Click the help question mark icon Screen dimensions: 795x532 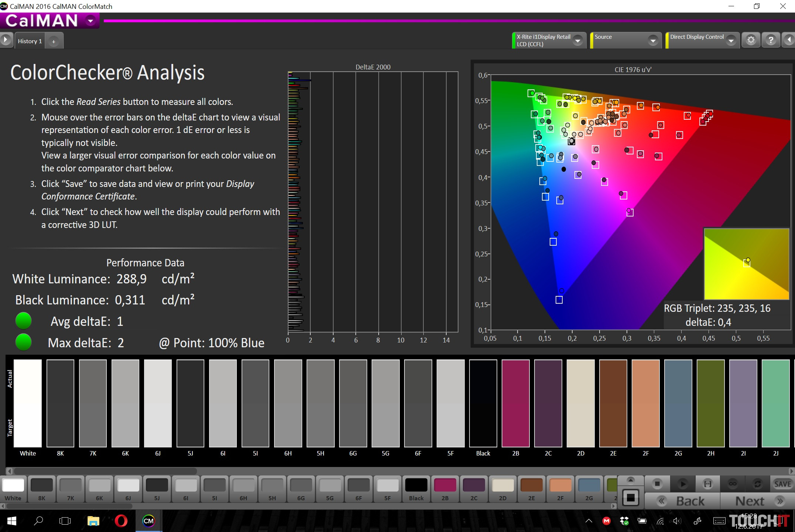[x=771, y=40]
